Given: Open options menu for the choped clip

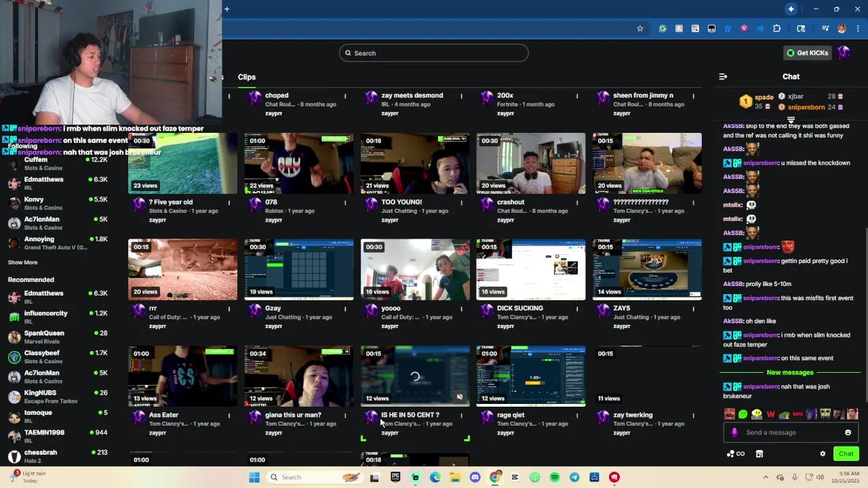Looking at the screenshot, I should click(345, 96).
